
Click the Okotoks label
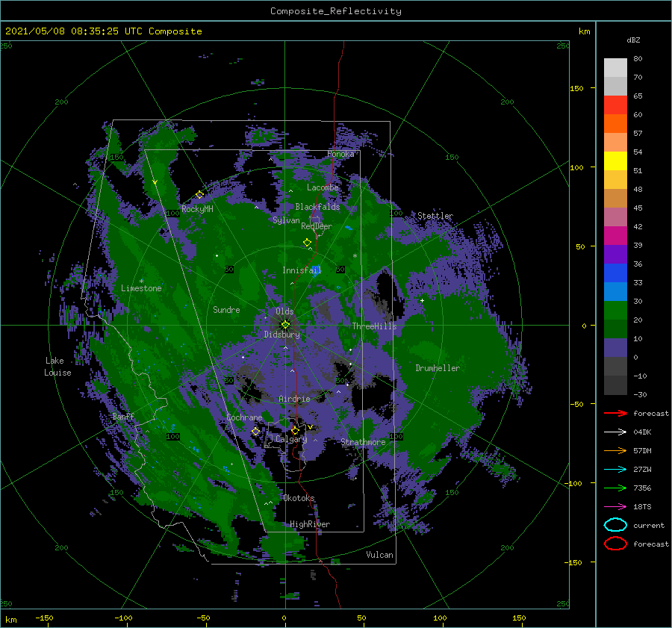click(299, 498)
